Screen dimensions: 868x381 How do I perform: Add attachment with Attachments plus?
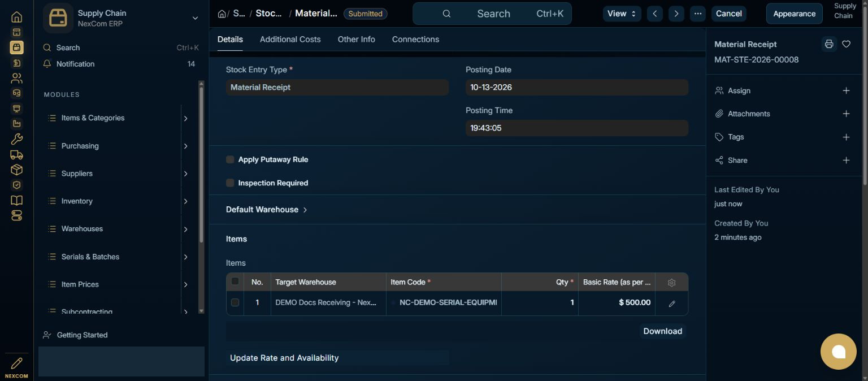point(846,114)
